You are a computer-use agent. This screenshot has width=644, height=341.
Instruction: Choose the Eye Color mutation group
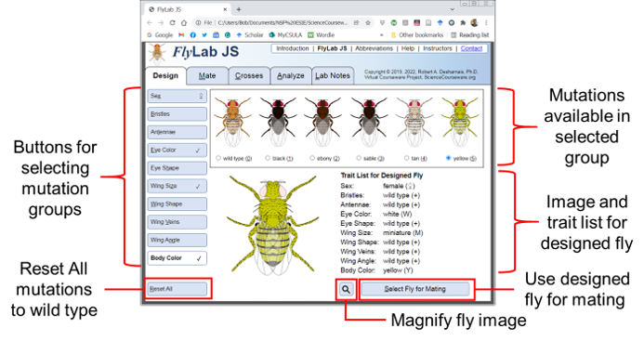(177, 151)
